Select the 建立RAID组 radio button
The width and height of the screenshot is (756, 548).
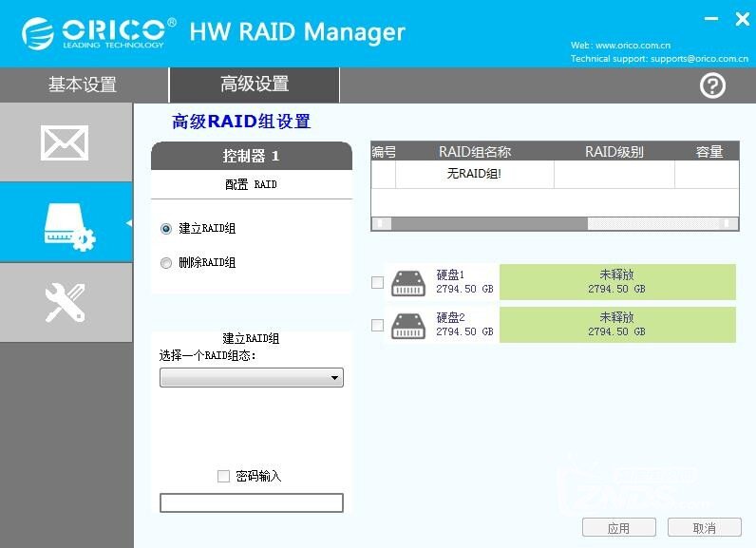coord(166,229)
